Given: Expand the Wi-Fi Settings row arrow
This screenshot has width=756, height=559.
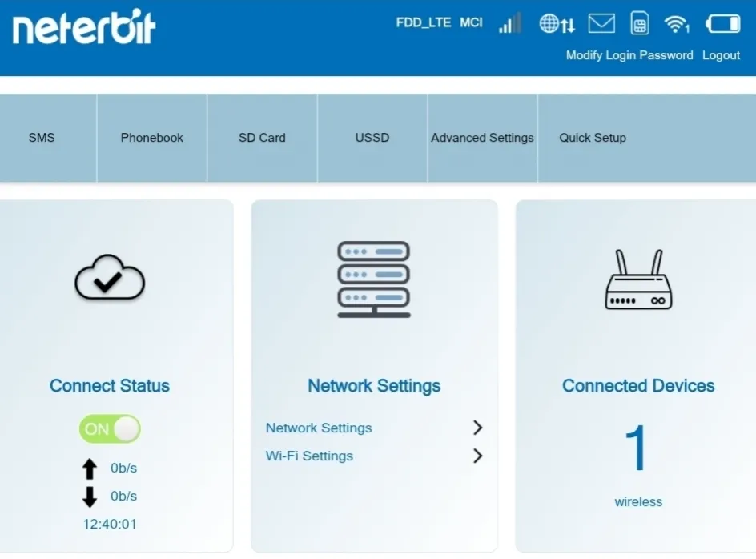Looking at the screenshot, I should pos(477,456).
